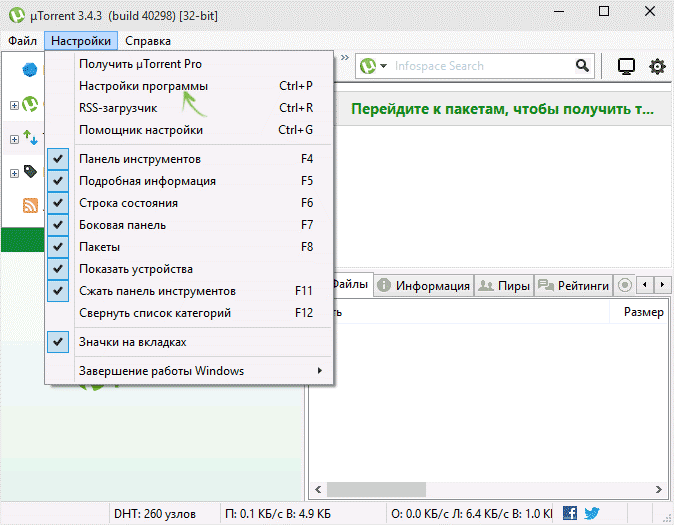Toggle Подробная информация checkbox item

click(189, 181)
